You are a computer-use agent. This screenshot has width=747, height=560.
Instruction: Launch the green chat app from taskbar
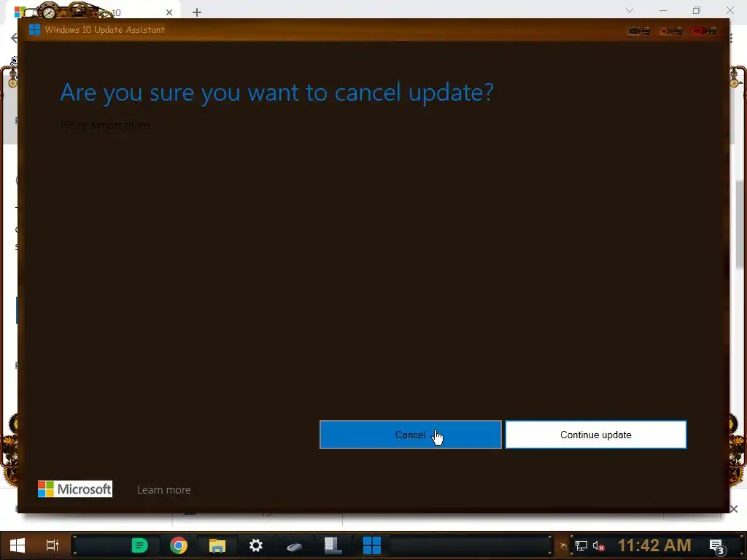click(139, 545)
